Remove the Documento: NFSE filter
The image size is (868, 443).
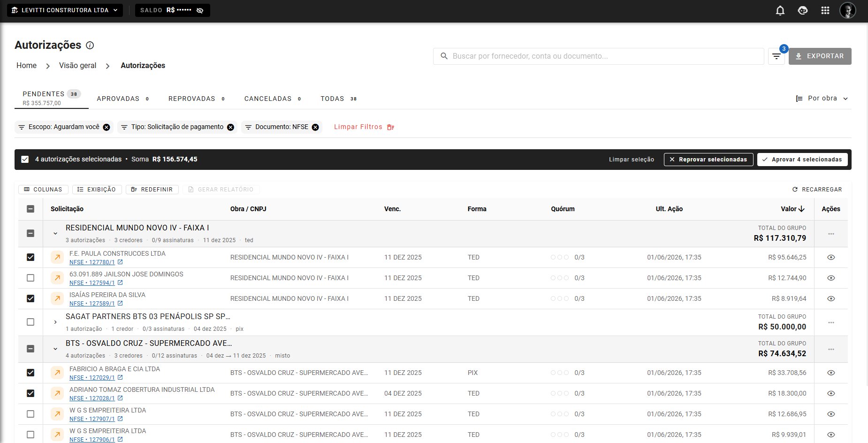[x=315, y=127]
